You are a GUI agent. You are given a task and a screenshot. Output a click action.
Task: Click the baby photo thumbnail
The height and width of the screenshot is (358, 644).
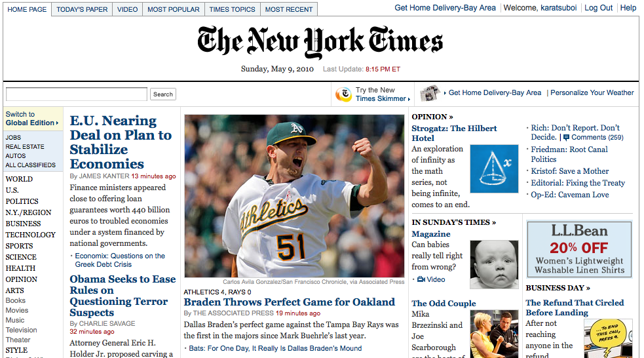click(x=494, y=265)
